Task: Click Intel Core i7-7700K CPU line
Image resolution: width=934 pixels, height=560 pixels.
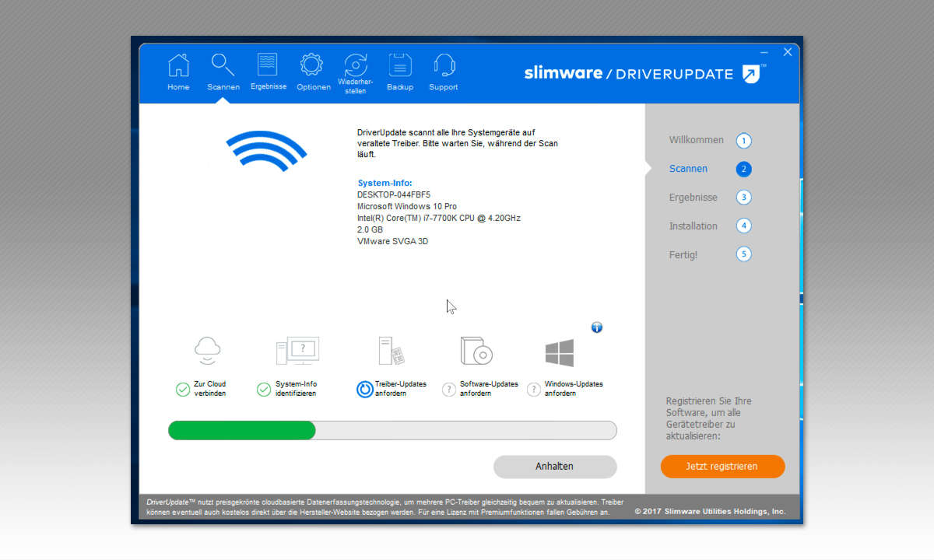Action: click(x=439, y=218)
